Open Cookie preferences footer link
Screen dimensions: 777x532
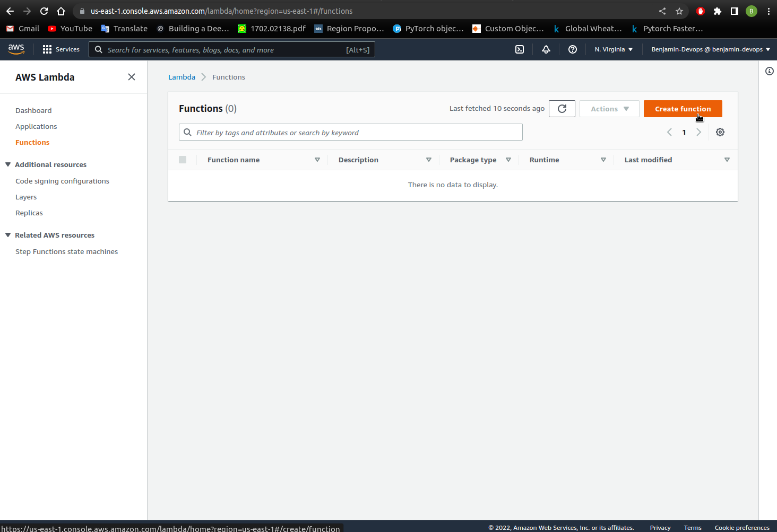coord(742,528)
